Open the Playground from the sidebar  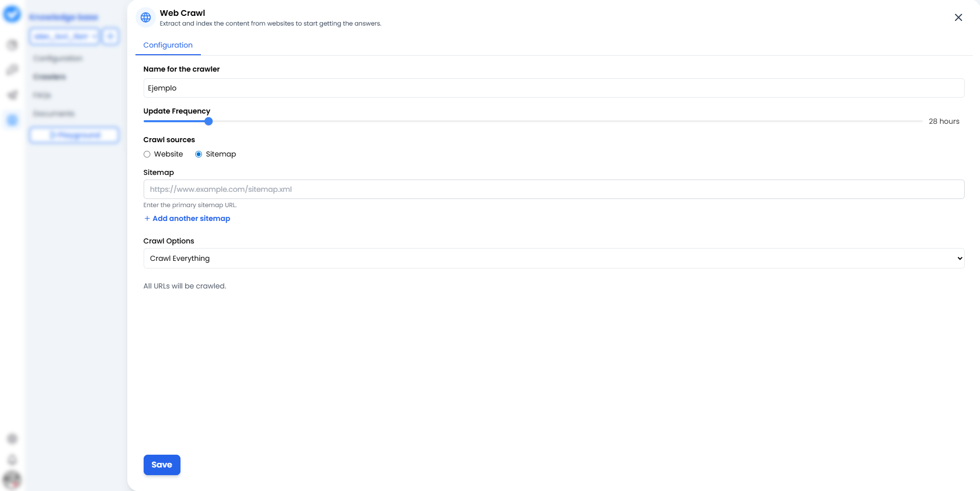74,135
